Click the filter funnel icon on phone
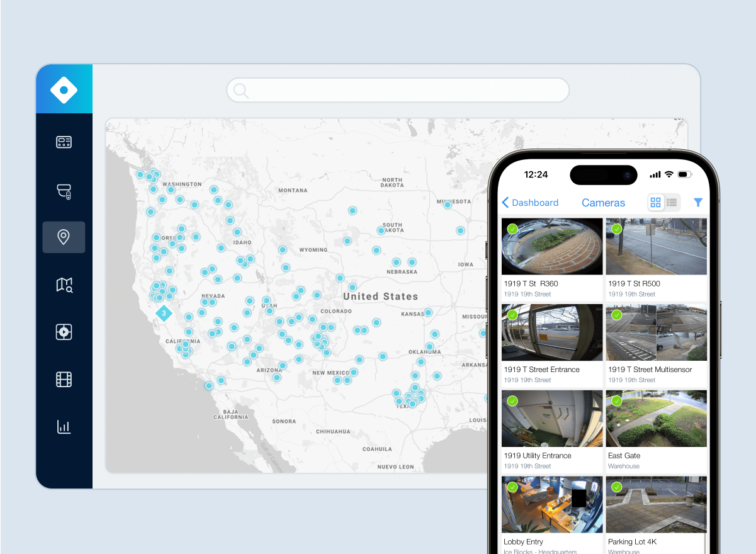Image resolution: width=756 pixels, height=554 pixels. click(697, 202)
